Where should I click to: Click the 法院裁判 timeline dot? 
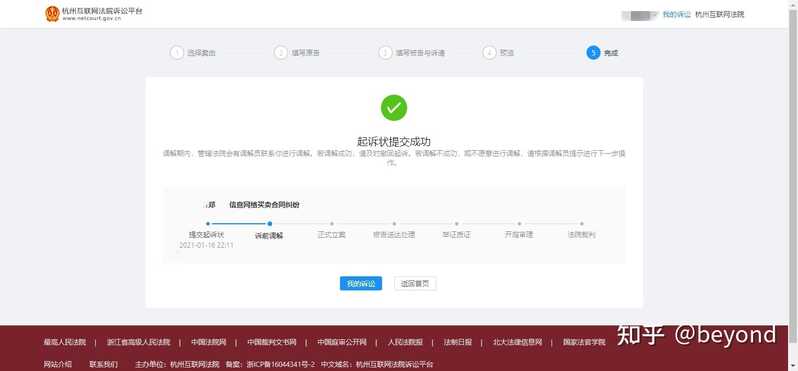coord(582,223)
